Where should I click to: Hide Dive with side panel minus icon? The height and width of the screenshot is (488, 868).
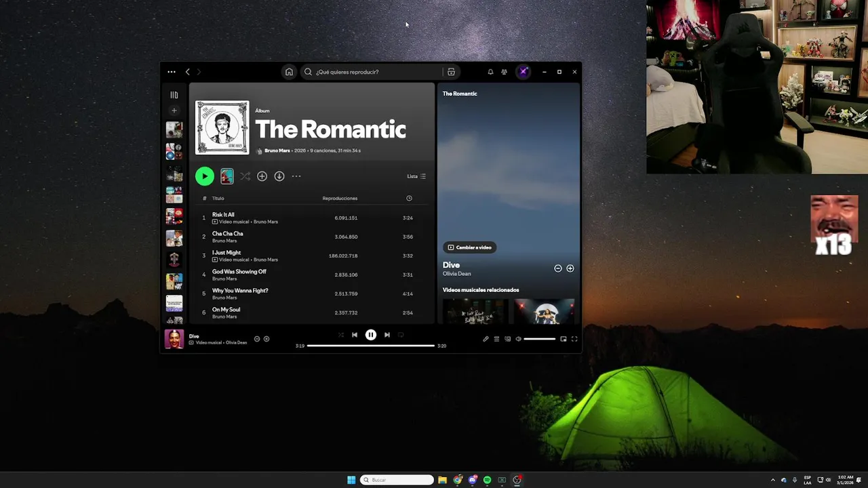point(558,268)
